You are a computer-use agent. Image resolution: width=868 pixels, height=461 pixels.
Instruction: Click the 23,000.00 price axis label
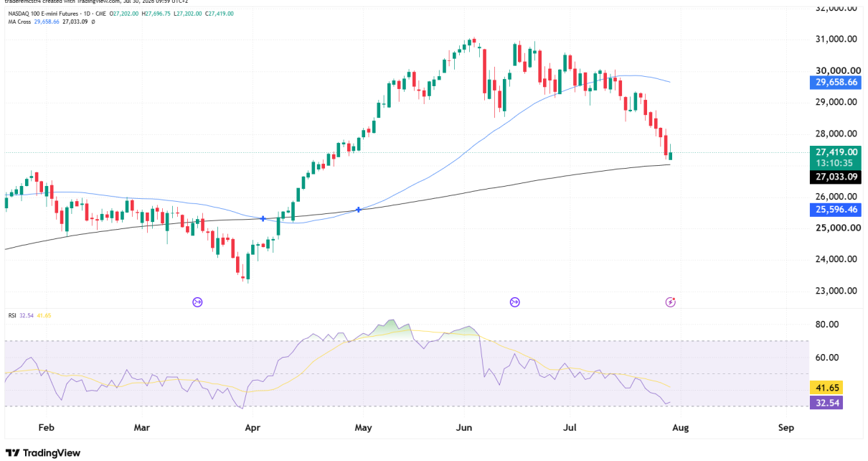pyautogui.click(x=836, y=291)
